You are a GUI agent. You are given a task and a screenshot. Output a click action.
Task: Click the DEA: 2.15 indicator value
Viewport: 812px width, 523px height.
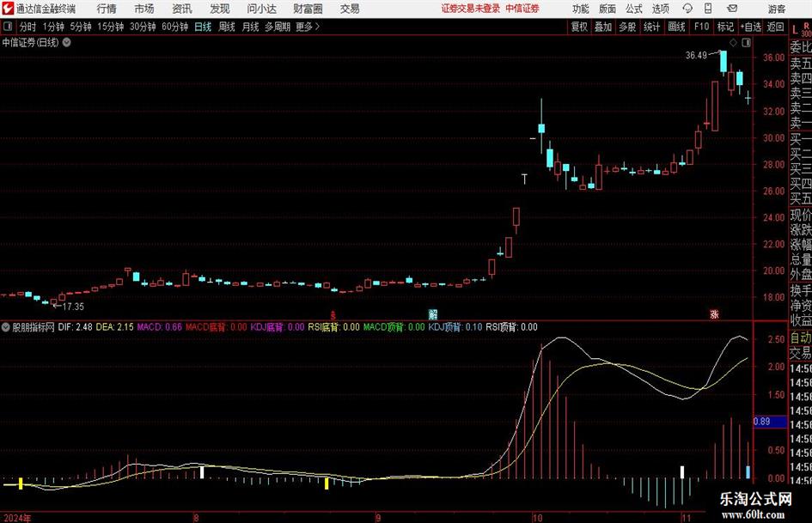pos(114,326)
